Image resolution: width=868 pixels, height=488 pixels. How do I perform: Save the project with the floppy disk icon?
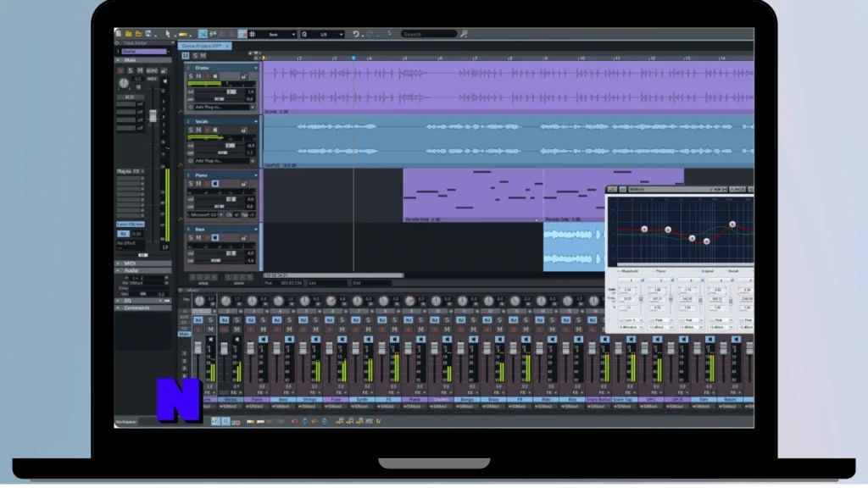pyautogui.click(x=148, y=34)
